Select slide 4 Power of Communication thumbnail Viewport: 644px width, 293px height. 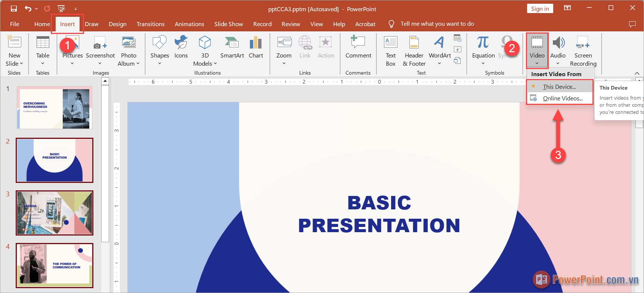tap(55, 265)
